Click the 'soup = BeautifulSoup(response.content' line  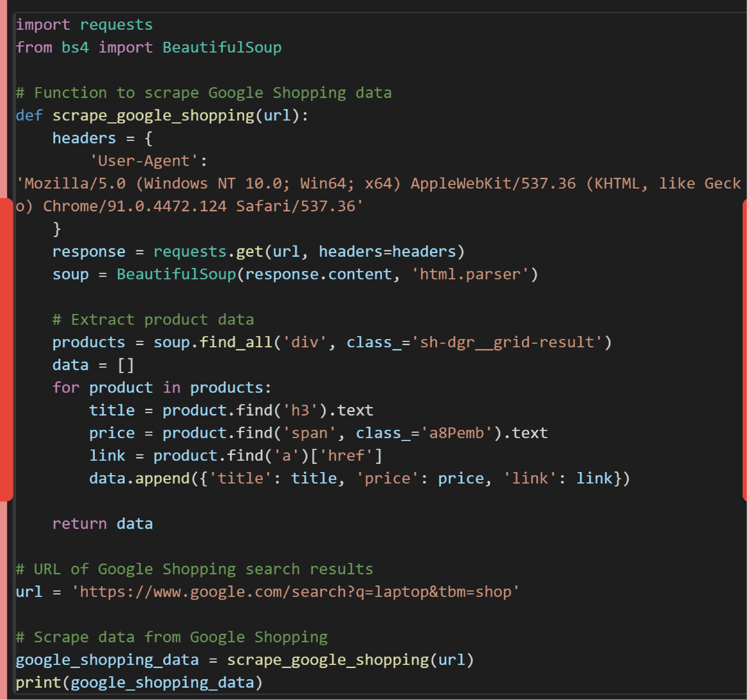[295, 275]
